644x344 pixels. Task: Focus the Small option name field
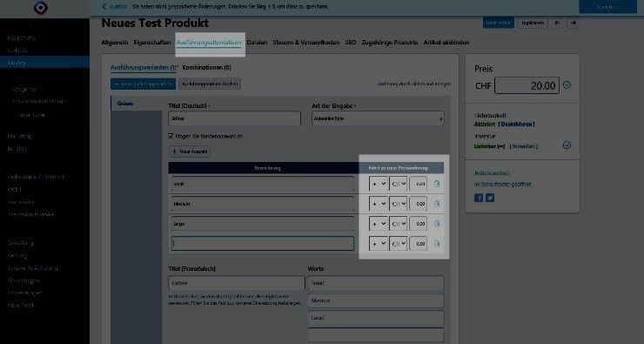coord(263,184)
